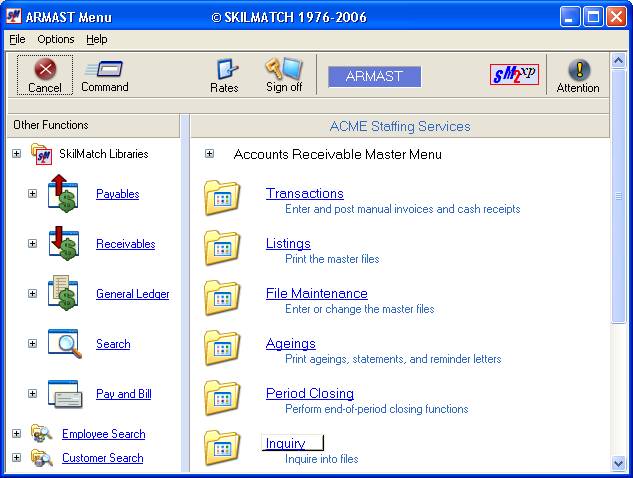Click the Receivables dollar icon
This screenshot has width=633, height=478.
(63, 243)
